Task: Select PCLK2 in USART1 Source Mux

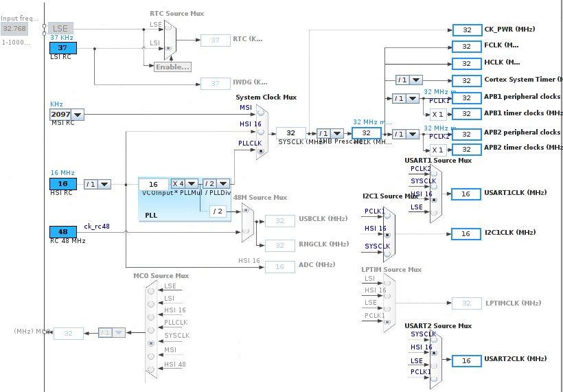Action: coord(434,174)
